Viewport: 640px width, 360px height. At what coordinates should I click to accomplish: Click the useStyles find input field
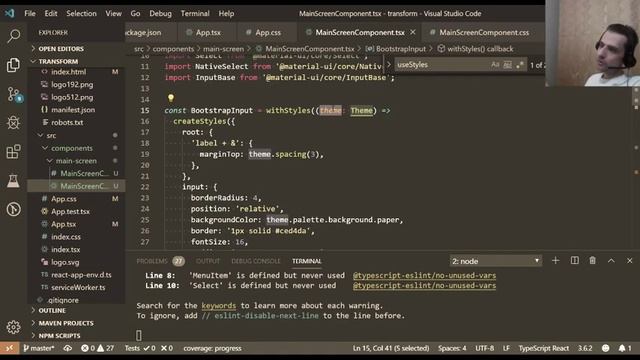coord(442,64)
